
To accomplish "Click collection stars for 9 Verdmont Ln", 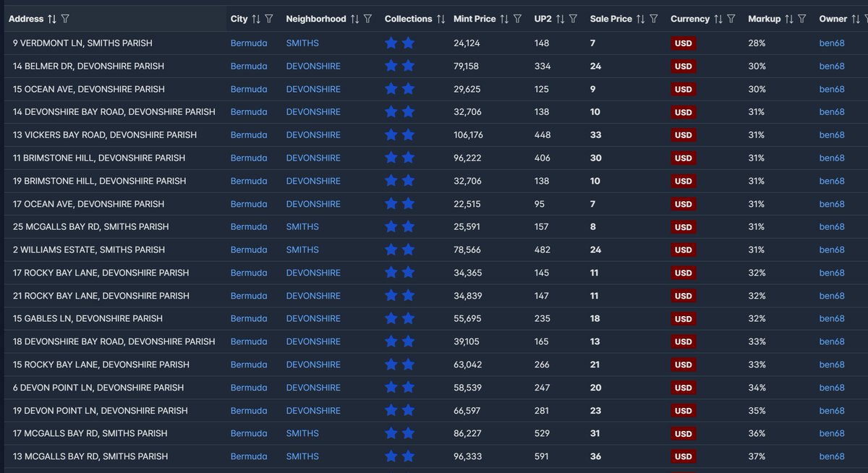I will 399,43.
